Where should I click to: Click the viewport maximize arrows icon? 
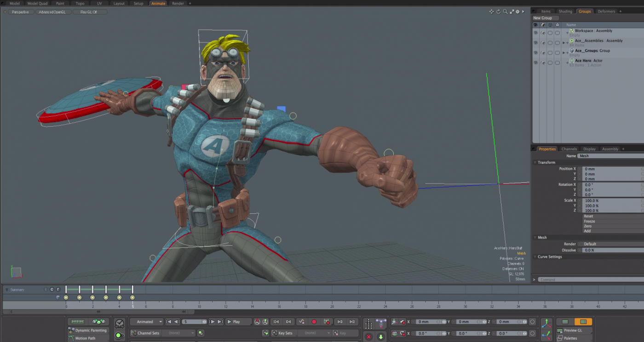click(512, 11)
